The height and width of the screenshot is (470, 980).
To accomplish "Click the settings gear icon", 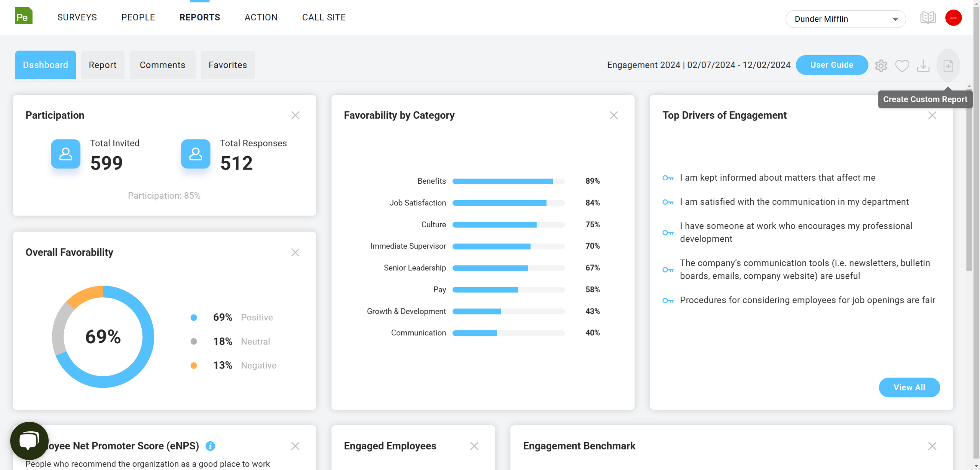I will 881,65.
